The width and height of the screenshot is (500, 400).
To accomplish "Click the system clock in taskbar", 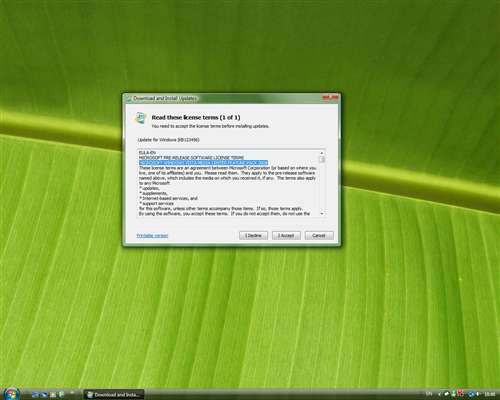I will coord(490,394).
